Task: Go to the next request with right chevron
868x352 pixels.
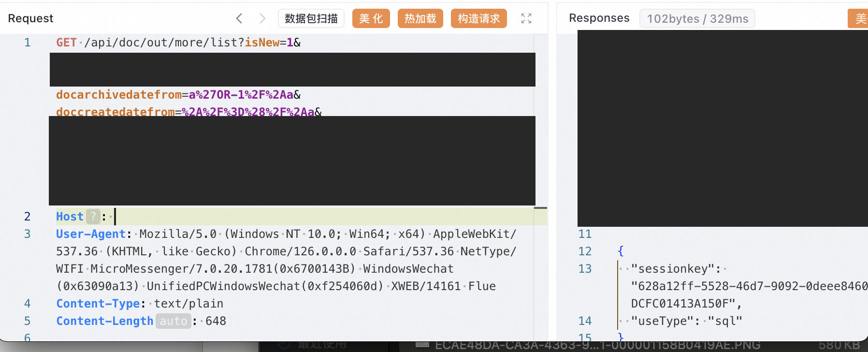Action: [262, 18]
